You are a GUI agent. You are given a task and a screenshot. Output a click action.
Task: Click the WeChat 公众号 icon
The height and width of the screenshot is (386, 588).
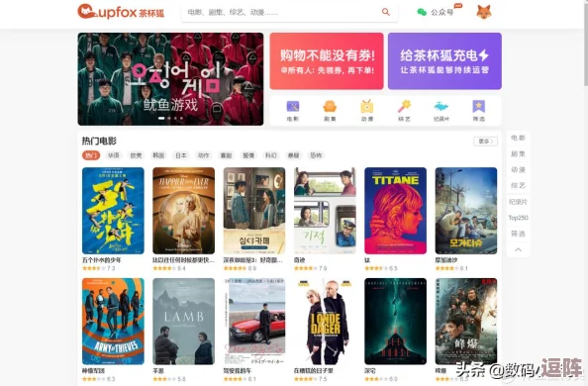pyautogui.click(x=422, y=13)
